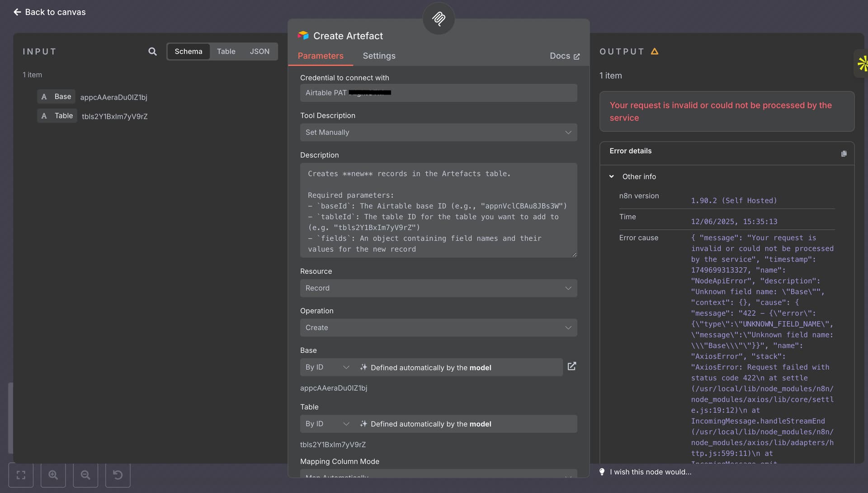Select the Base schema field pill
868x493 pixels.
coord(56,97)
